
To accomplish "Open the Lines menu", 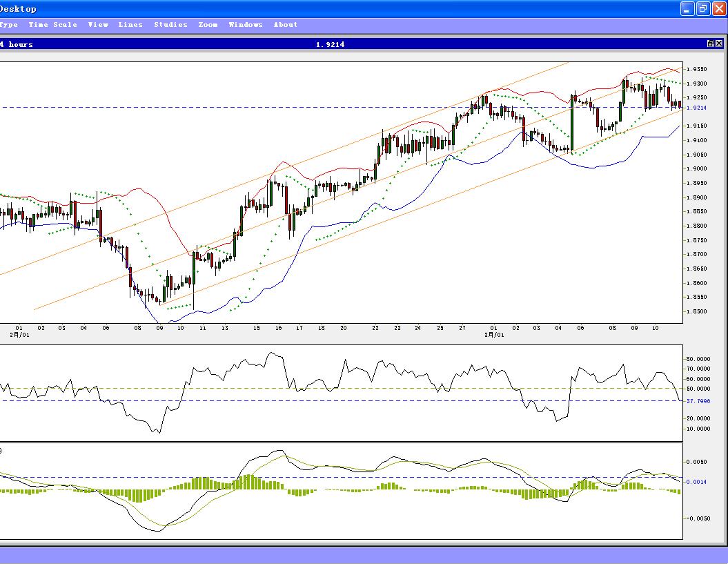I will click(x=130, y=25).
